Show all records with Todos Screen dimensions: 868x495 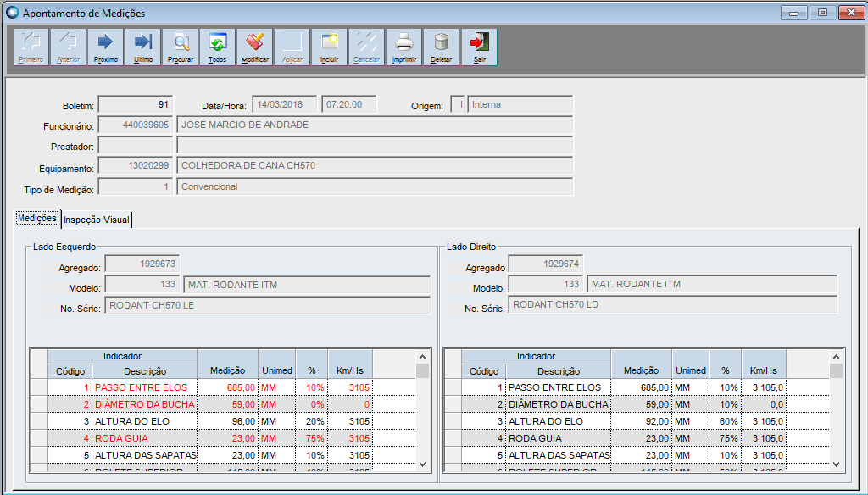click(x=218, y=47)
